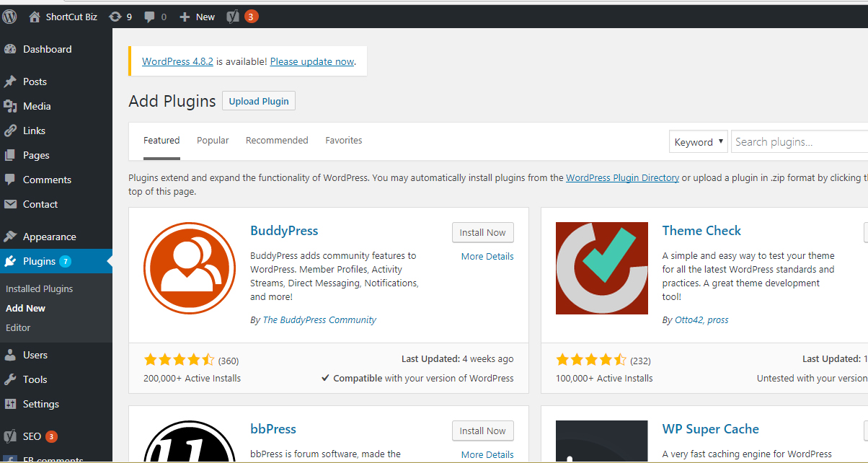Click the Search plugins input field
Image resolution: width=868 pixels, height=463 pixels.
pos(800,142)
